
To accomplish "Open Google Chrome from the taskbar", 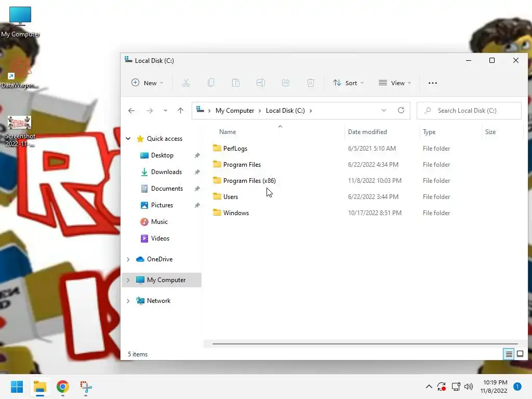I will coord(63,387).
